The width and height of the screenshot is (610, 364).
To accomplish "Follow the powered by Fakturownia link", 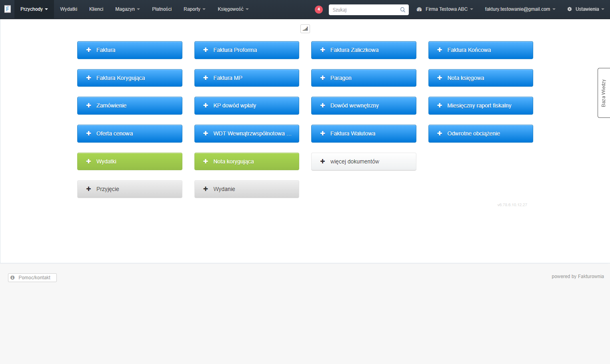I will click(x=578, y=276).
